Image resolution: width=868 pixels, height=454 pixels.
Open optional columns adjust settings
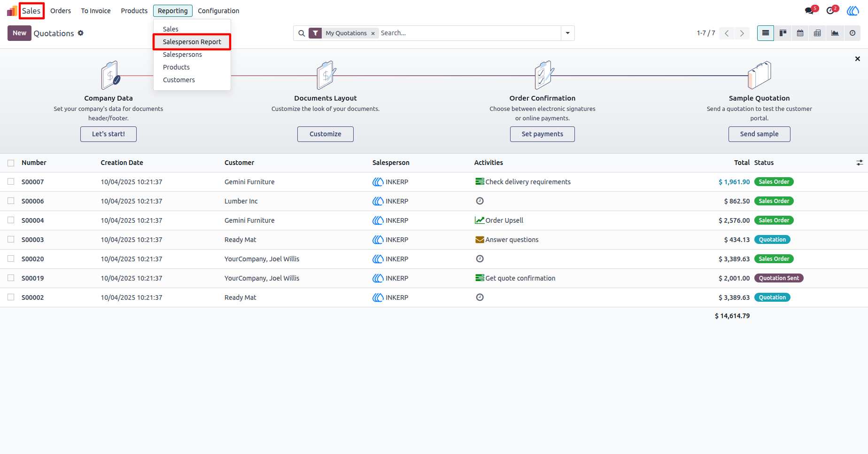860,163
